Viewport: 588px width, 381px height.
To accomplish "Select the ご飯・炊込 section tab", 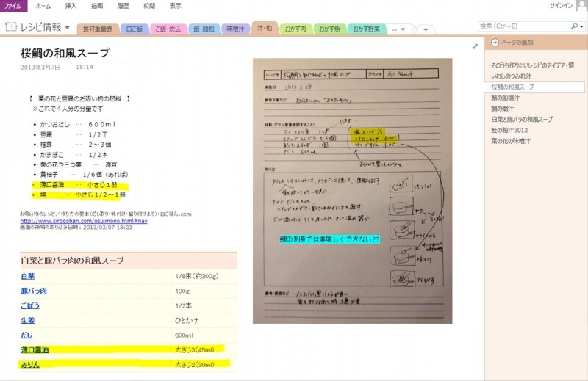I will 168,29.
